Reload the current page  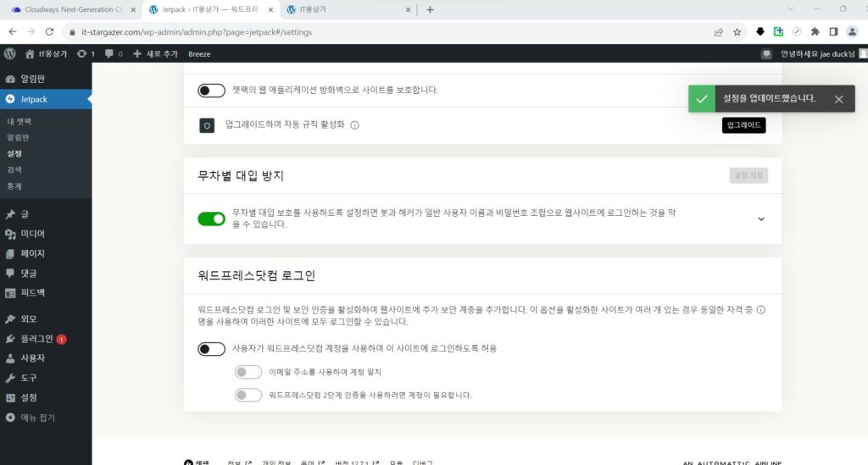49,32
